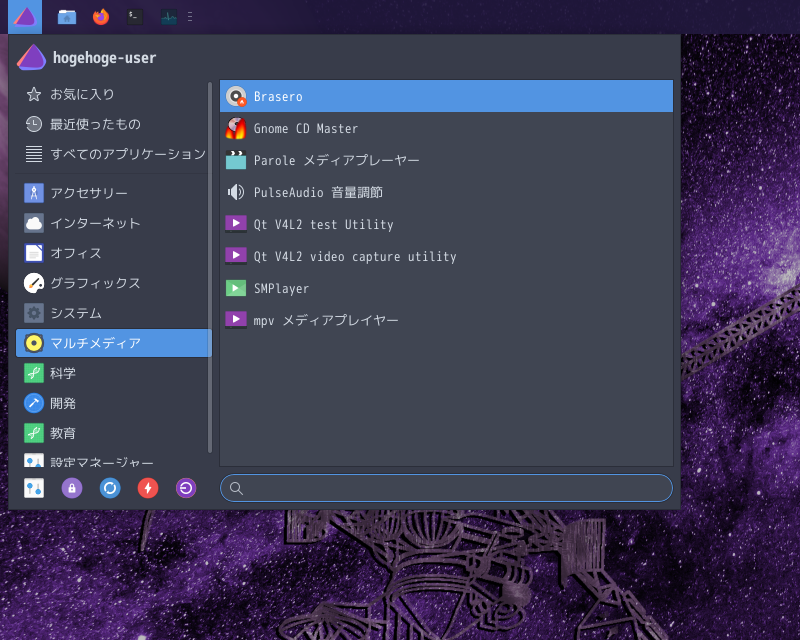Select the マルチメディア category
800x640 pixels.
click(x=113, y=343)
